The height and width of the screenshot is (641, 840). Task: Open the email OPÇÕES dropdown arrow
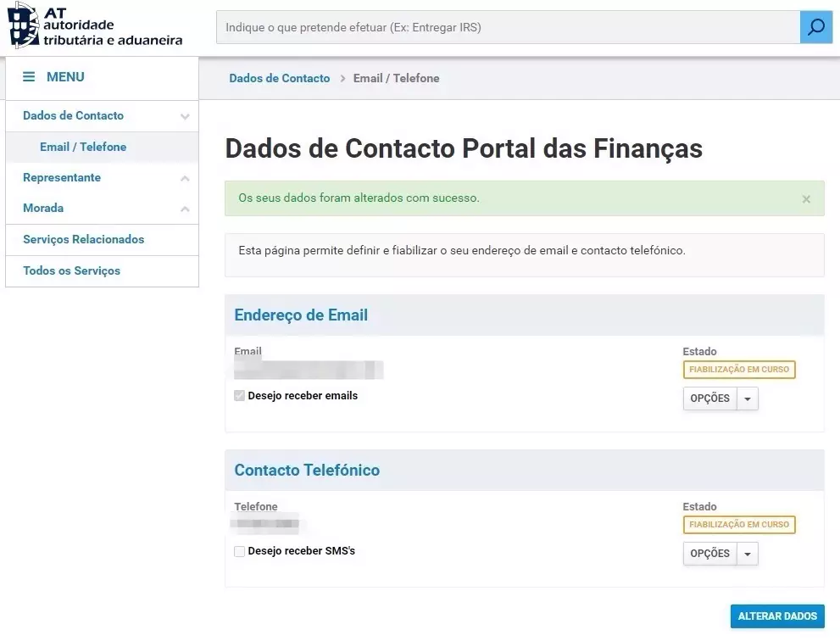tap(748, 399)
